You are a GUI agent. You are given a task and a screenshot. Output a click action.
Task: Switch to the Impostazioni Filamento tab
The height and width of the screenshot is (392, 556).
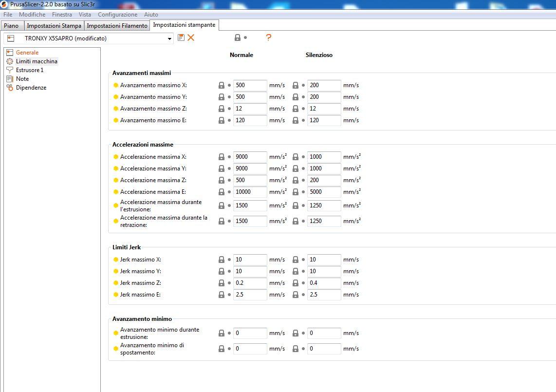point(117,26)
